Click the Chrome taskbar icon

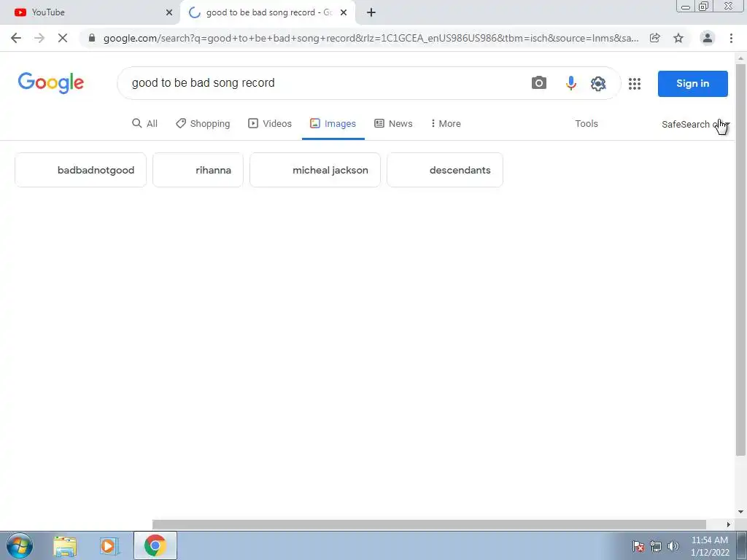[x=155, y=545]
